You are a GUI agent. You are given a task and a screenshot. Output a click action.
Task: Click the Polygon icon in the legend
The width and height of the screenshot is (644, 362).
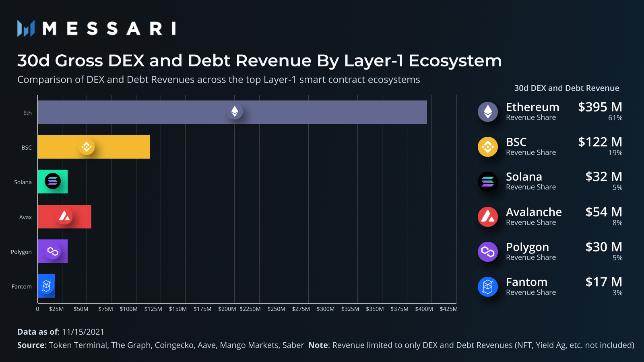click(488, 252)
